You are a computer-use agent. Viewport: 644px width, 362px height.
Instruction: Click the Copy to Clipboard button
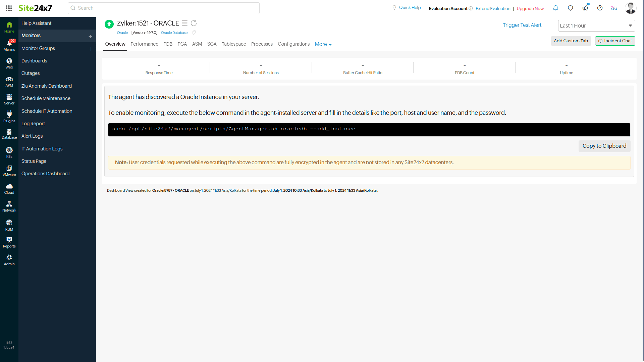[x=604, y=146]
